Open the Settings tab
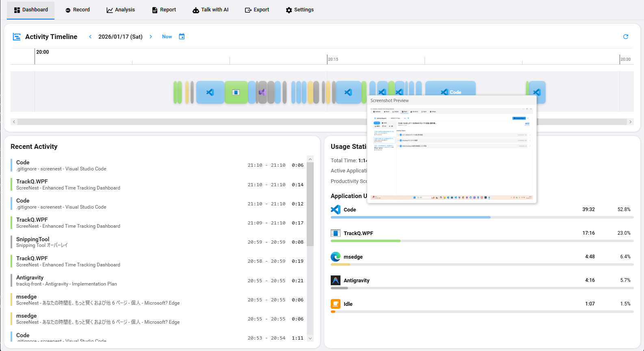Image resolution: width=644 pixels, height=351 pixels. [299, 10]
